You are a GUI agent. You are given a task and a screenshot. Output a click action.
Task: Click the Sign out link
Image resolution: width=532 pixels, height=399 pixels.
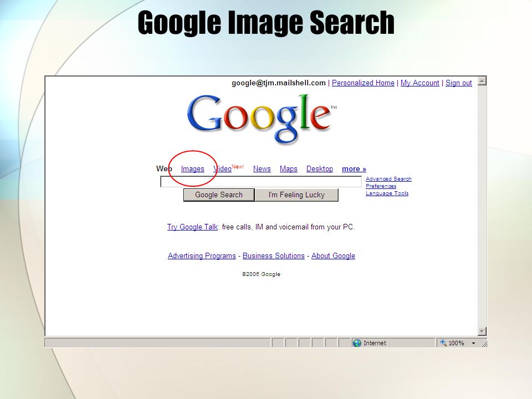pos(459,83)
